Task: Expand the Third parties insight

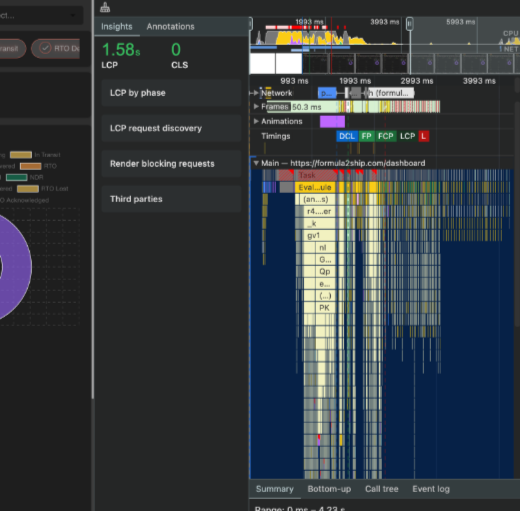Action: tap(171, 199)
